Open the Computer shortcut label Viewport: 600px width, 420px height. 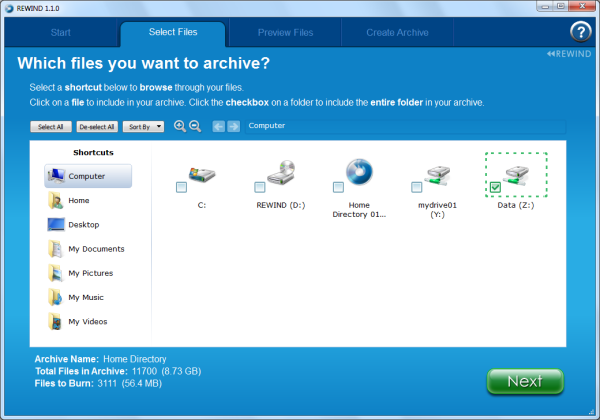click(86, 176)
